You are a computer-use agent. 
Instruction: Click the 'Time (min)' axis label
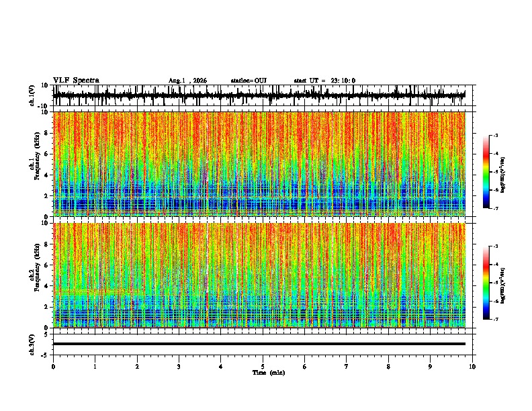(x=269, y=373)
